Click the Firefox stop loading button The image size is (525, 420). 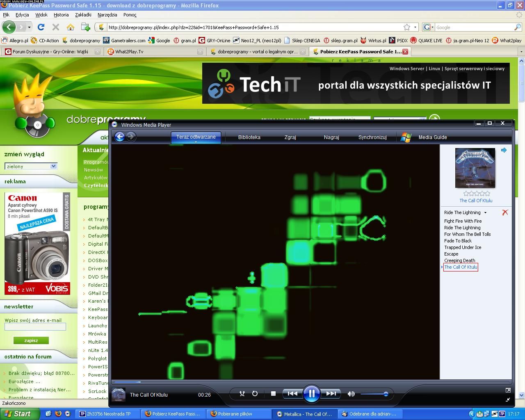coord(56,27)
